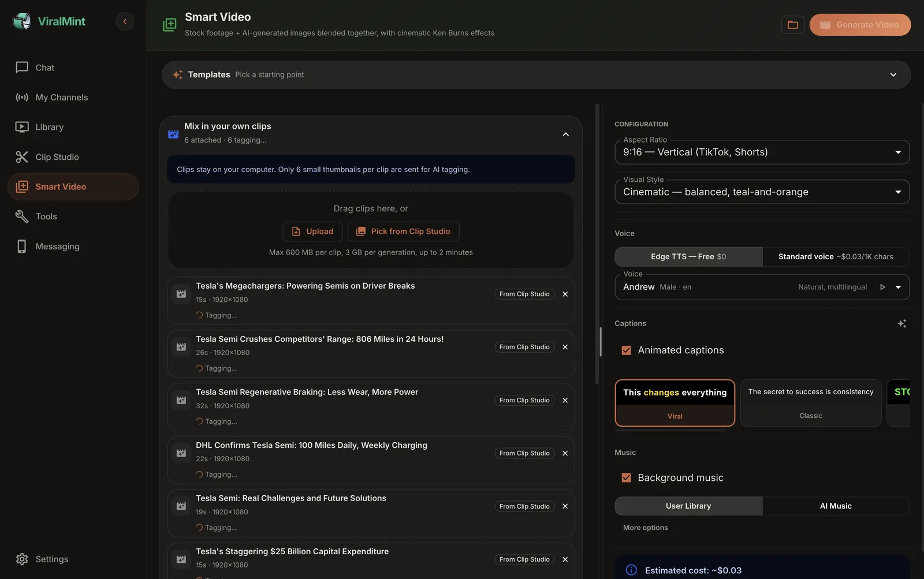924x579 pixels.
Task: Select the Viral caption style card
Action: pyautogui.click(x=675, y=403)
